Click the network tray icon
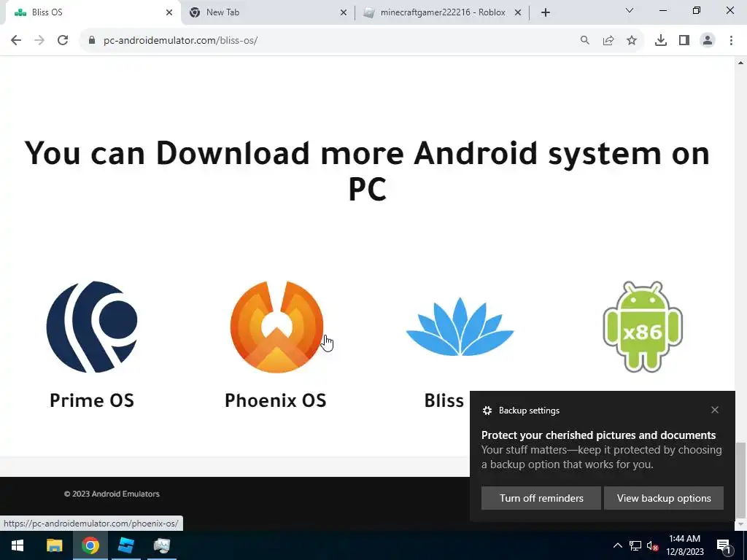 635,545
